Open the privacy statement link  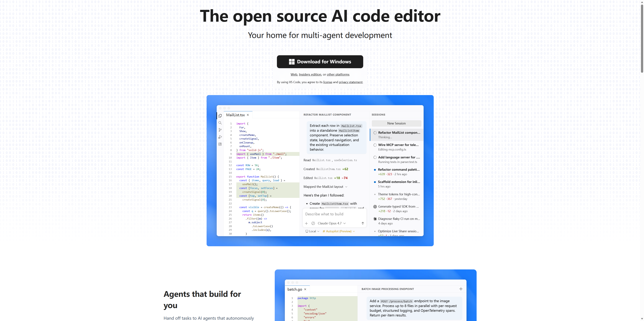point(350,82)
